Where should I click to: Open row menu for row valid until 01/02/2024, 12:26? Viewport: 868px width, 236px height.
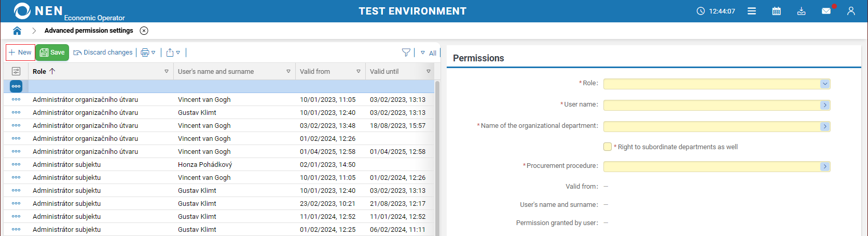click(x=16, y=177)
